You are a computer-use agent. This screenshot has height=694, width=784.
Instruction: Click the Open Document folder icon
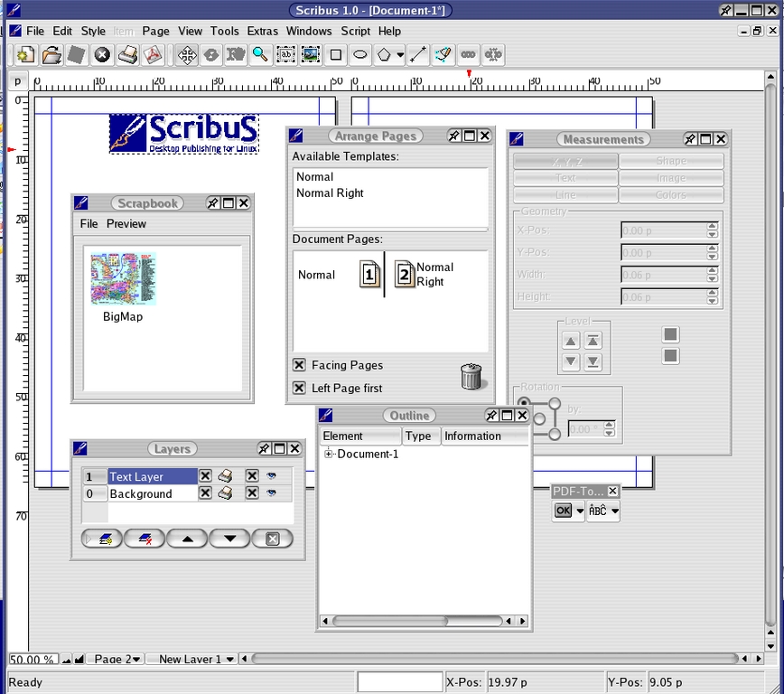point(51,55)
